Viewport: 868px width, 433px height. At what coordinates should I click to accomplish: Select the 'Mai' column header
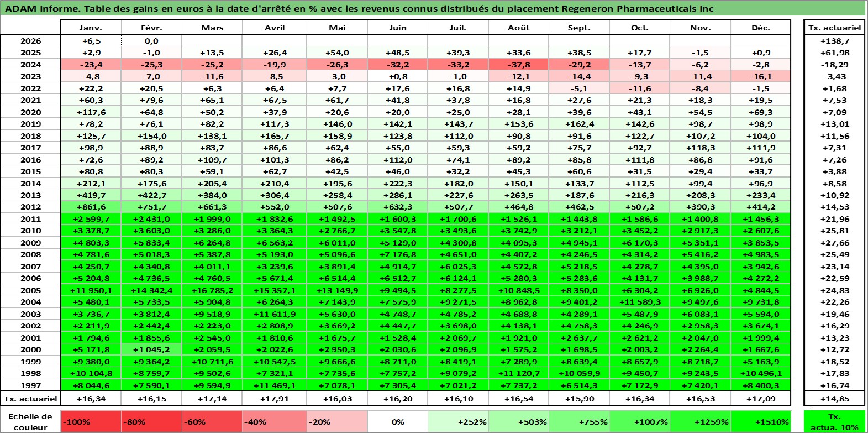point(336,28)
